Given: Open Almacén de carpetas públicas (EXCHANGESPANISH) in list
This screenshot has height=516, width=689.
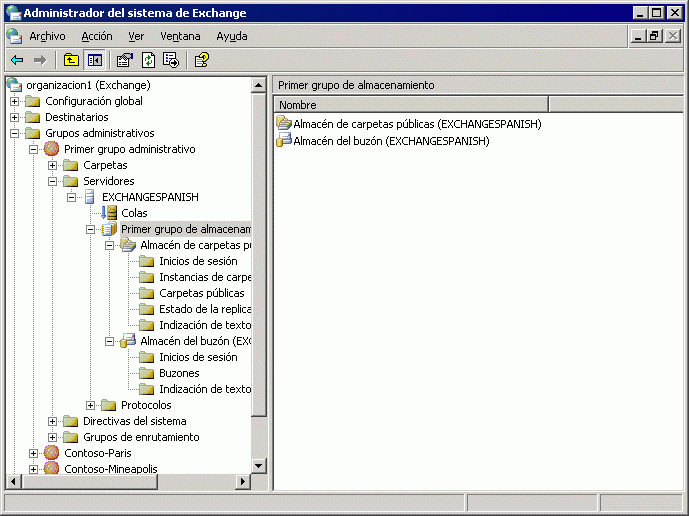Looking at the screenshot, I should (416, 124).
